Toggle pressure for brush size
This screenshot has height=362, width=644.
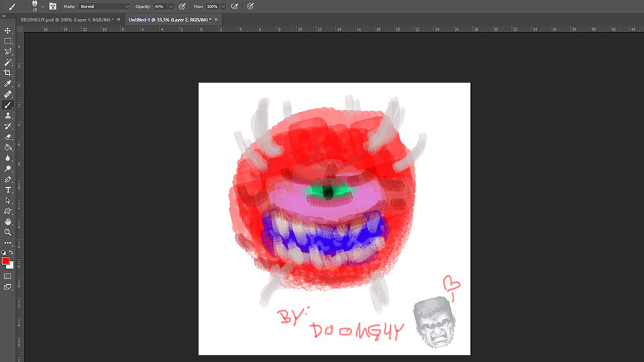(250, 6)
